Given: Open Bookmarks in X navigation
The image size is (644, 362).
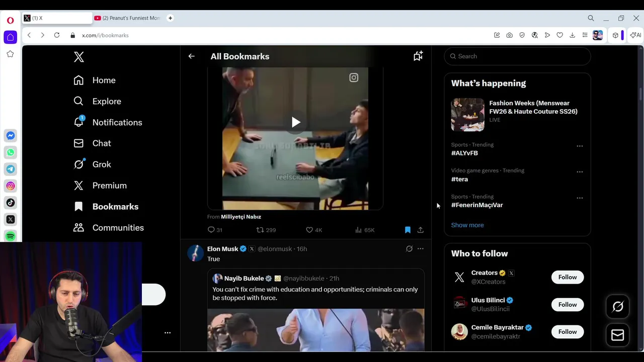Looking at the screenshot, I should pos(106,207).
